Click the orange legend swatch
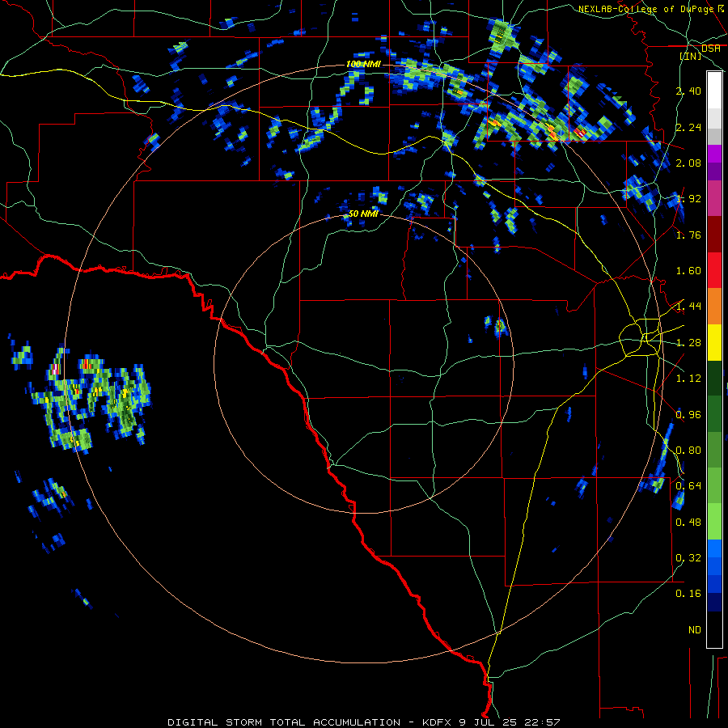 pos(714,307)
